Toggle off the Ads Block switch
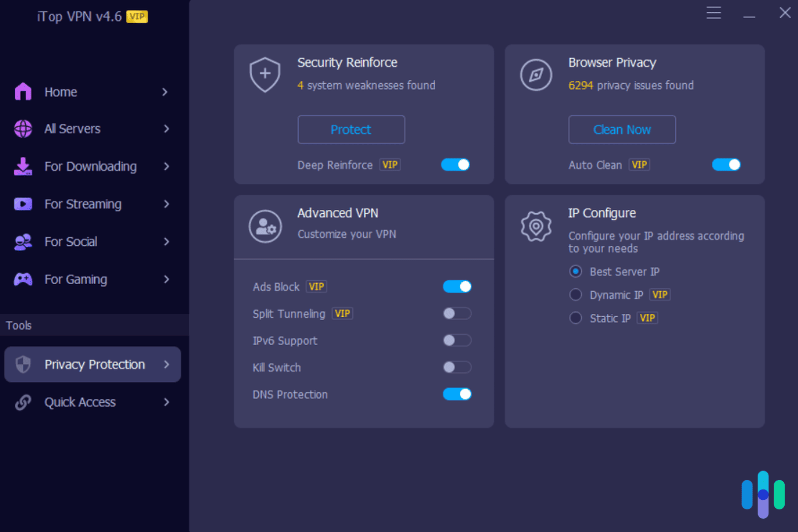798x532 pixels. 457,286
